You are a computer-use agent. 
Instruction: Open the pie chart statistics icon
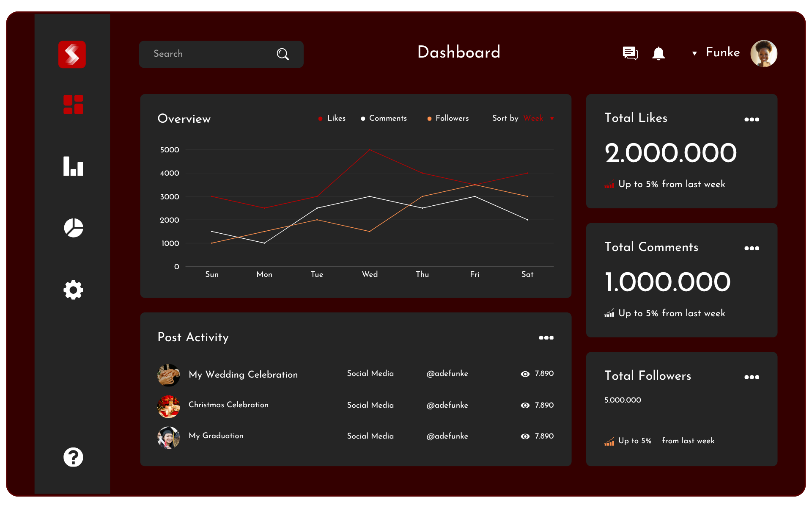click(x=73, y=228)
